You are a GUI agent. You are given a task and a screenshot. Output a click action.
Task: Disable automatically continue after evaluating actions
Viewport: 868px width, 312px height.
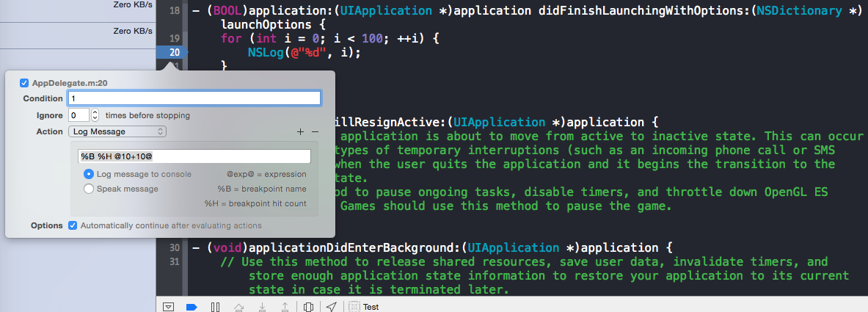pyautogui.click(x=73, y=225)
